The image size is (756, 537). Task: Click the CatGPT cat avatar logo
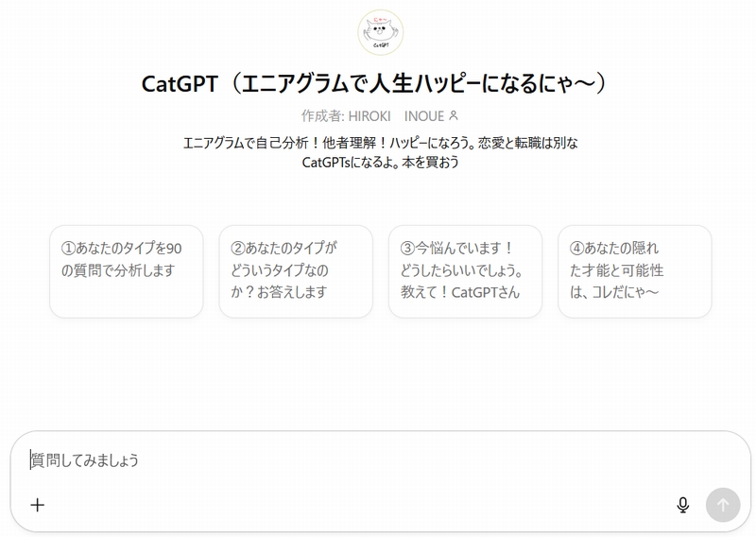(381, 32)
